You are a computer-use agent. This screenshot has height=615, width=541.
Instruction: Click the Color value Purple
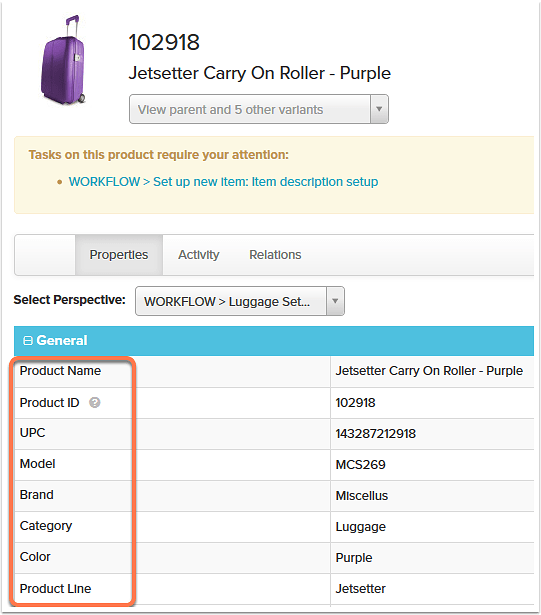pyautogui.click(x=353, y=558)
